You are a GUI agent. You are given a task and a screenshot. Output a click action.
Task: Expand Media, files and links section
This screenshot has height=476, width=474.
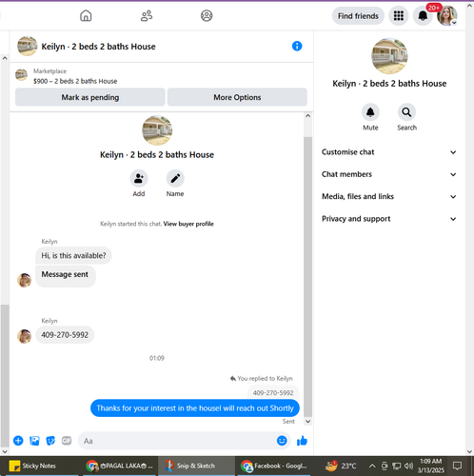click(389, 196)
